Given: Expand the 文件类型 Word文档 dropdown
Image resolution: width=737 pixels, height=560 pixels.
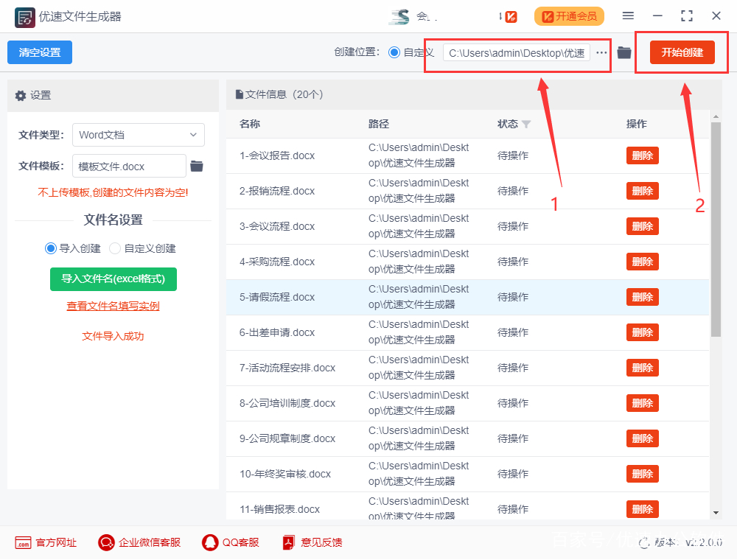Looking at the screenshot, I should tap(139, 135).
